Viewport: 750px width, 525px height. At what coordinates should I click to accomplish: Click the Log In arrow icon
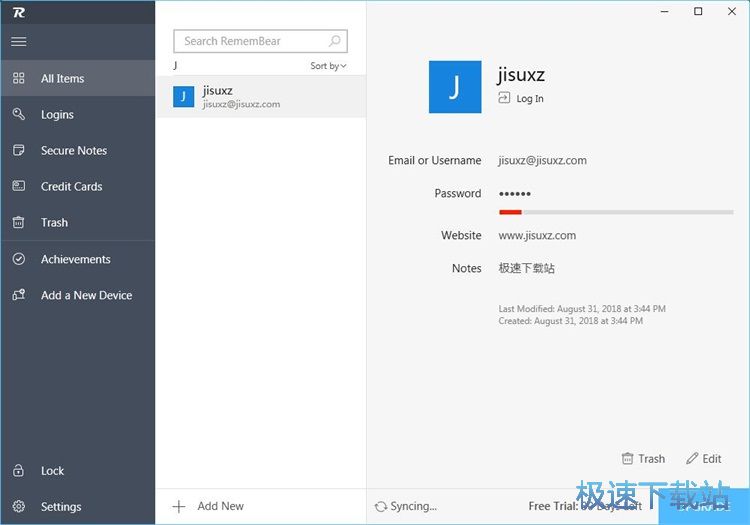pos(504,98)
